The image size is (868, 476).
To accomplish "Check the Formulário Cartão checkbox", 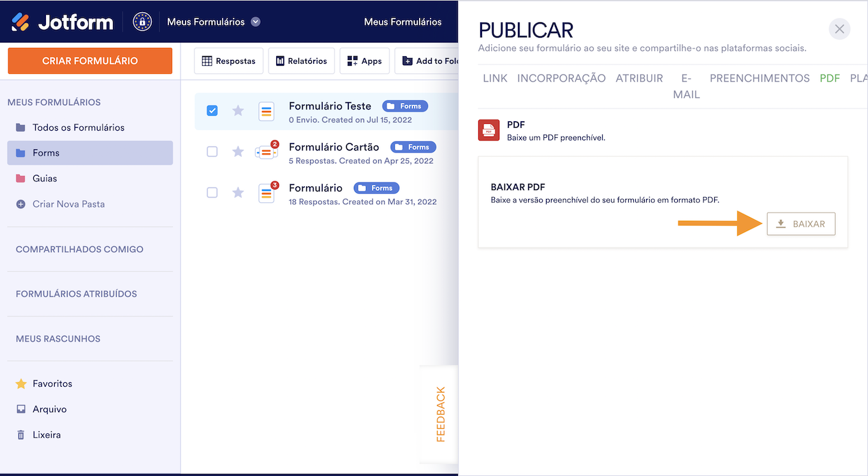I will coord(212,151).
